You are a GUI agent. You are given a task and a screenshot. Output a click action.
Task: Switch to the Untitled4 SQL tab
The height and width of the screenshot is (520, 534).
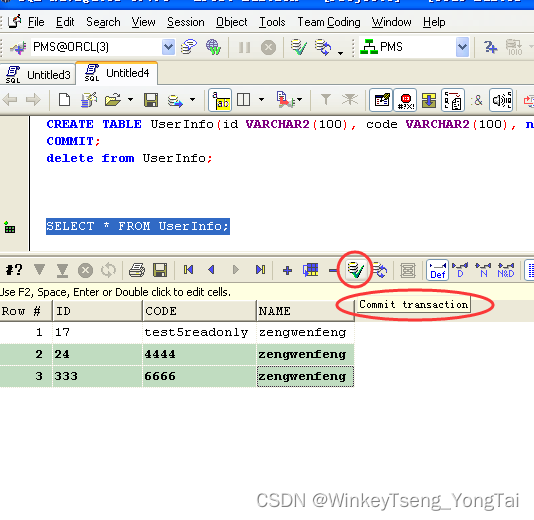point(117,73)
